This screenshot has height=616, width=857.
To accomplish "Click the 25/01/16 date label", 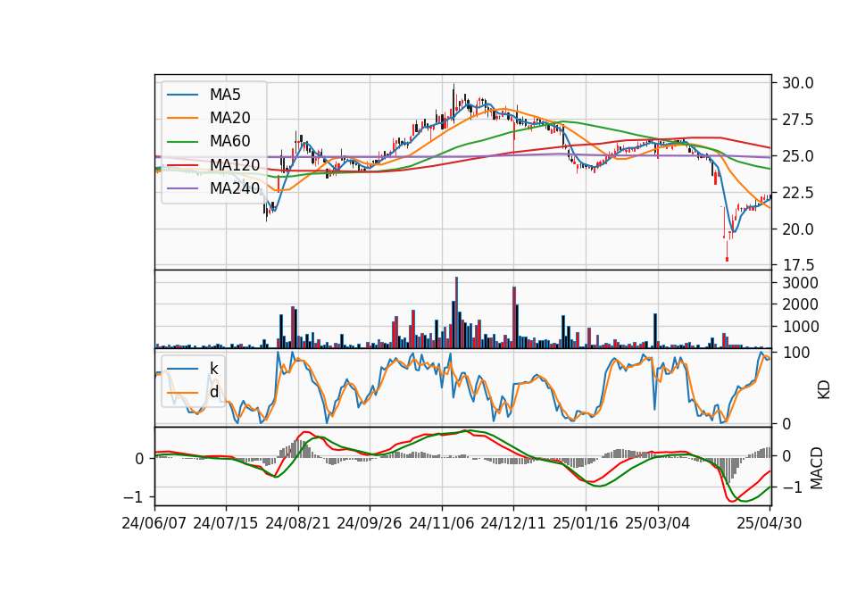I will (x=586, y=523).
